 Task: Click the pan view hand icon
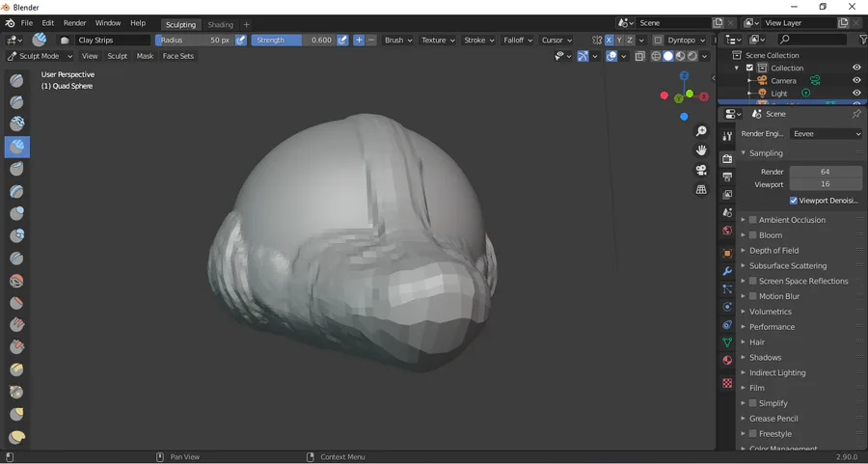[x=701, y=150]
